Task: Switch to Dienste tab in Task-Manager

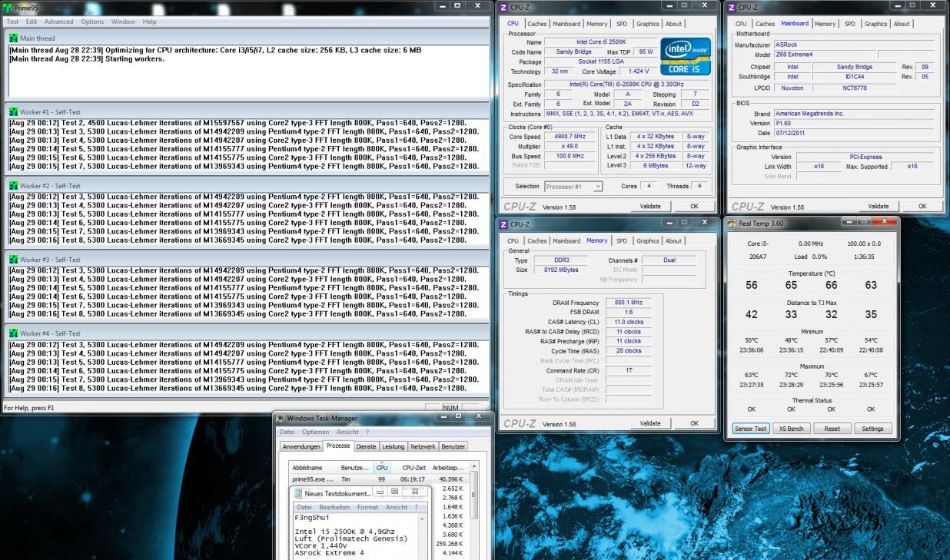Action: pyautogui.click(x=367, y=446)
